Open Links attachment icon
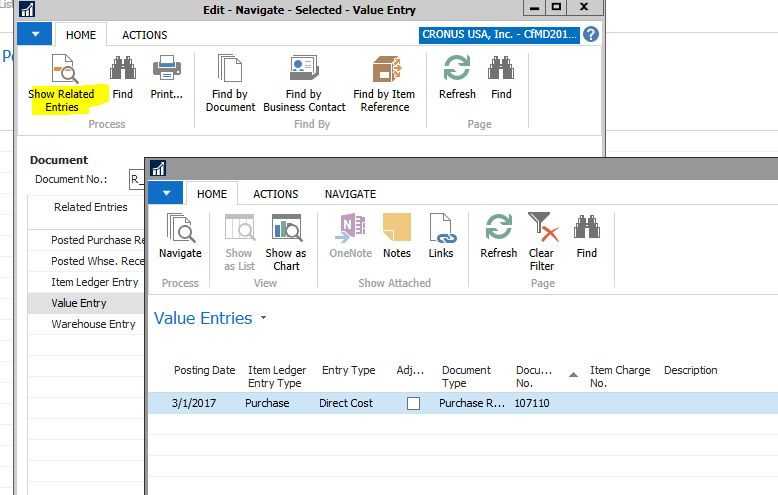 [x=441, y=229]
